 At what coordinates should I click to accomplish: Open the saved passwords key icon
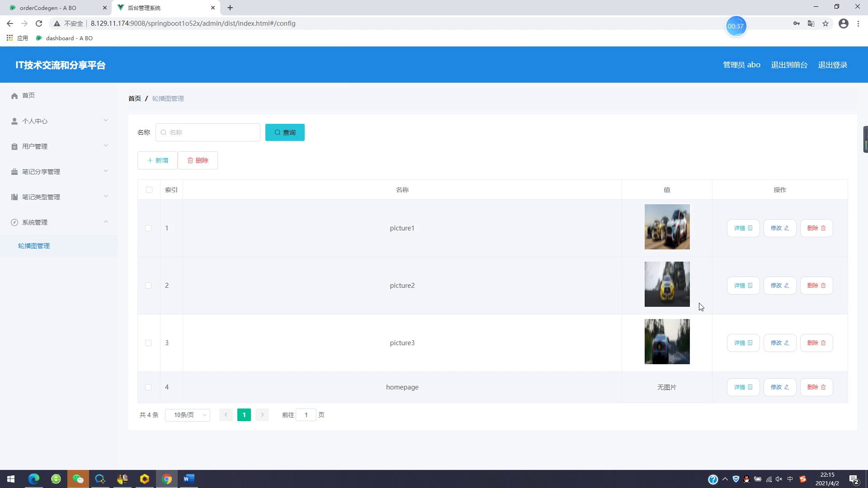coord(797,23)
